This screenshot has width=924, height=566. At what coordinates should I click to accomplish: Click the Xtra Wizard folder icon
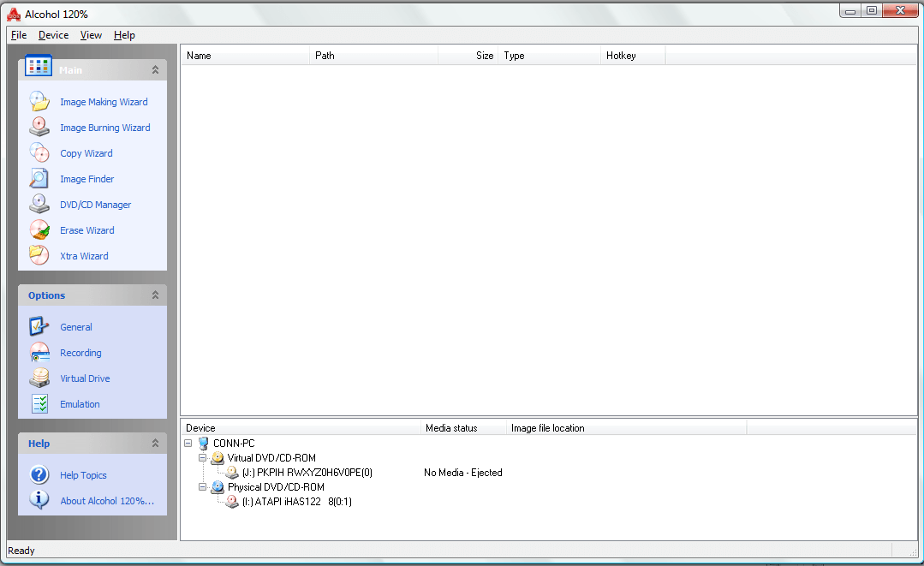tap(39, 255)
